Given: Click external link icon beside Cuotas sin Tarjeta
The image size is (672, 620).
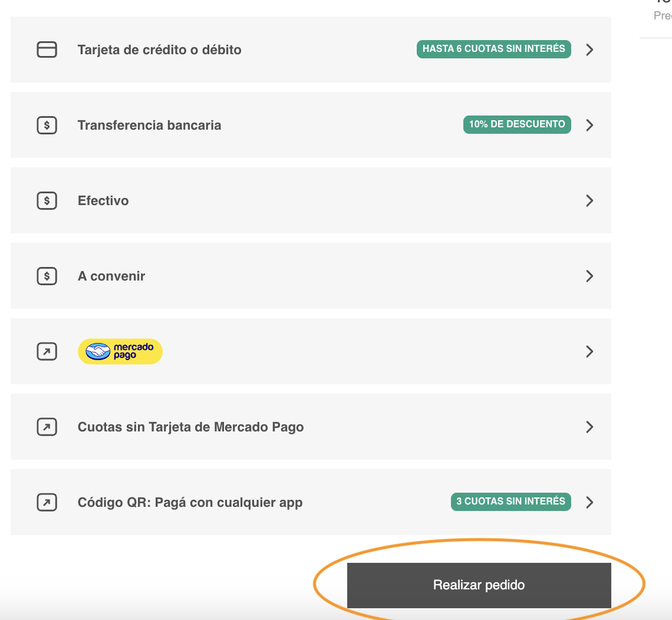Looking at the screenshot, I should [47, 427].
